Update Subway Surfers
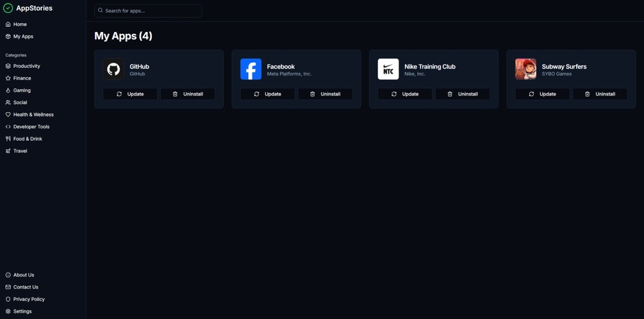644x319 pixels. pyautogui.click(x=543, y=94)
